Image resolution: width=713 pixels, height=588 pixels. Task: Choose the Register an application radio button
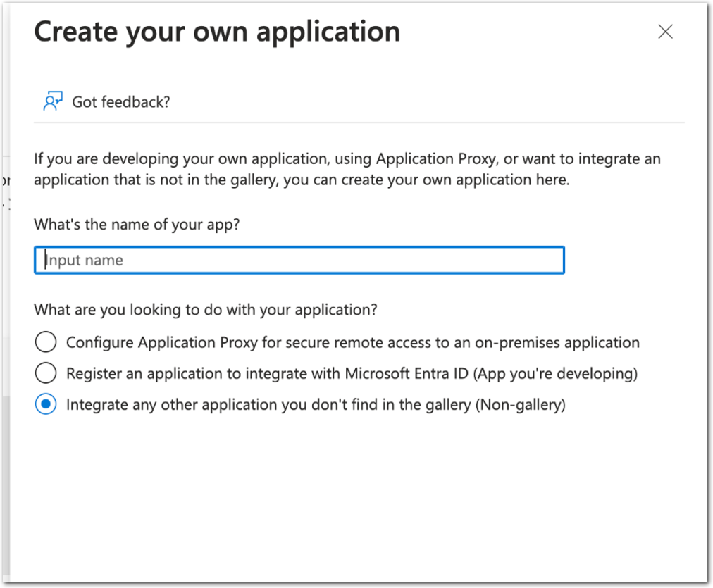[46, 373]
